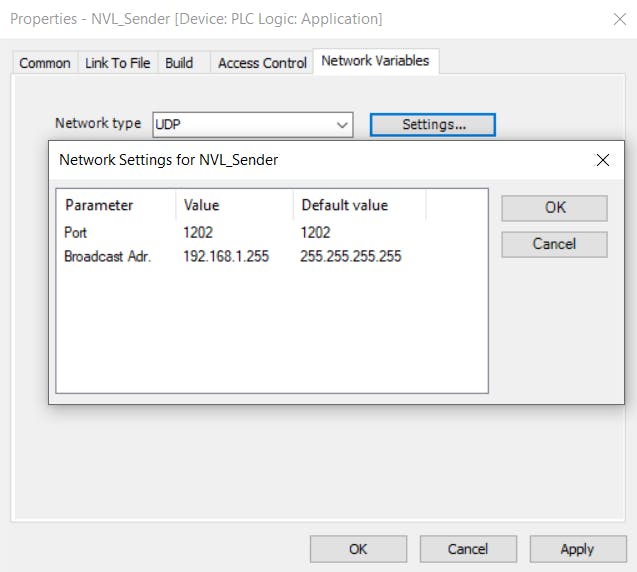
Task: Switch to the Common tab
Action: [45, 63]
